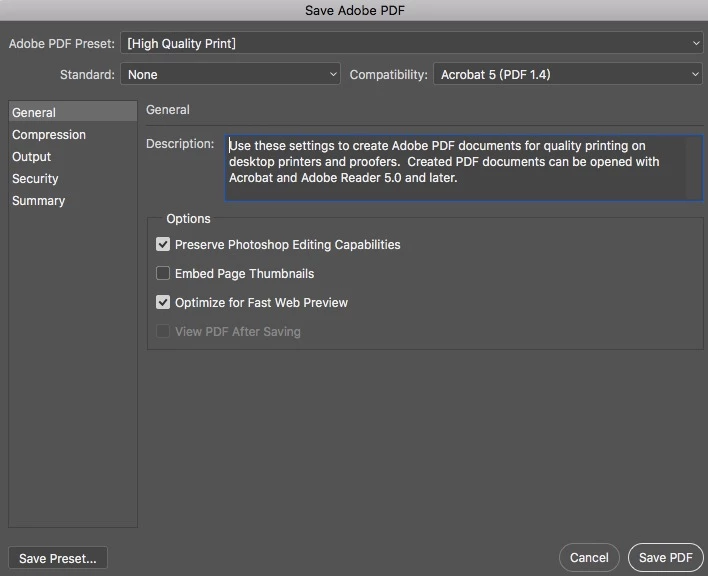Open the Standard dropdown set to None
The width and height of the screenshot is (708, 576).
click(x=230, y=74)
